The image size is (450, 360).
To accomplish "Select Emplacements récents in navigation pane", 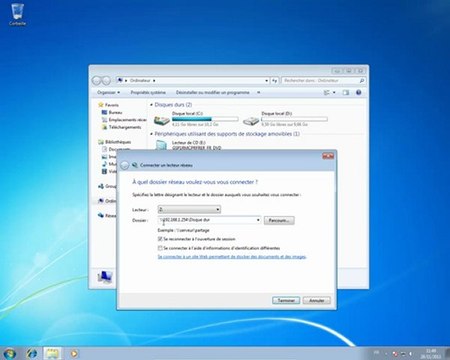I will pos(127,120).
